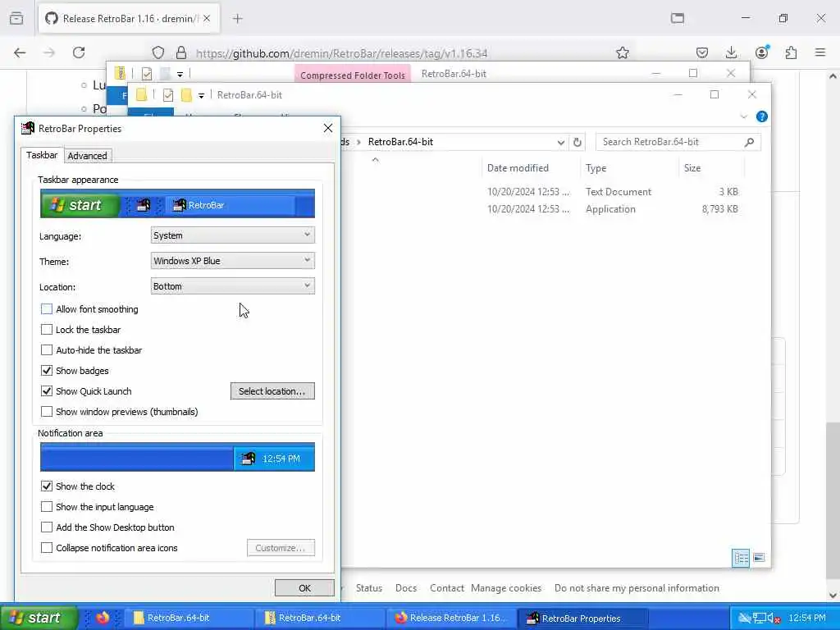840x630 pixels.
Task: Open the Quick Access Toolbar customize arrow
Action: click(x=201, y=95)
